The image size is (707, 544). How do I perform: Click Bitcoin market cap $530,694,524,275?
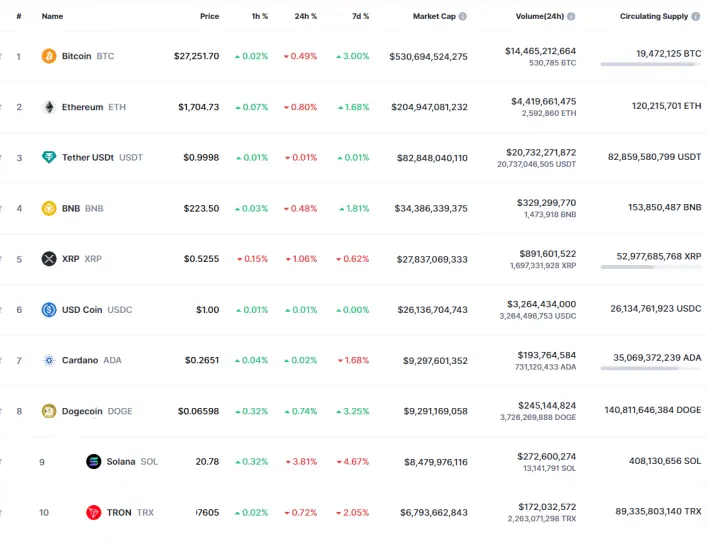click(428, 56)
